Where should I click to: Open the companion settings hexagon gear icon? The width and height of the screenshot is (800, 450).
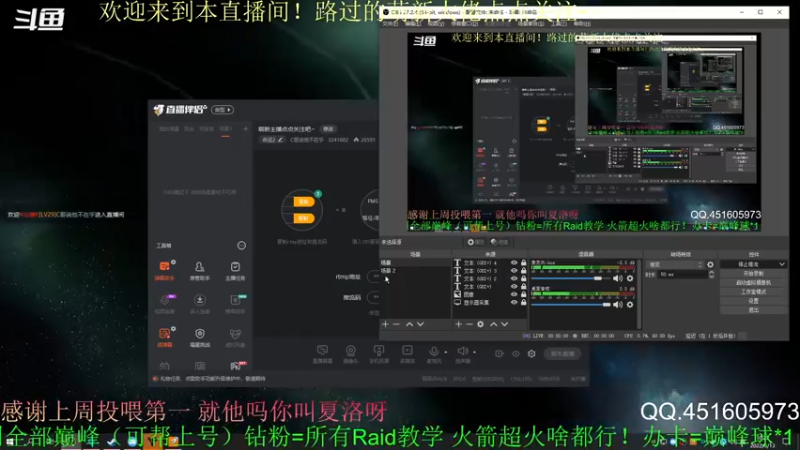click(532, 354)
